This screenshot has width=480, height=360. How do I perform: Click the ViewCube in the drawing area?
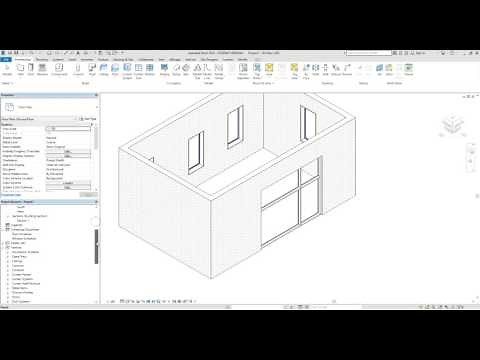[x=452, y=126]
